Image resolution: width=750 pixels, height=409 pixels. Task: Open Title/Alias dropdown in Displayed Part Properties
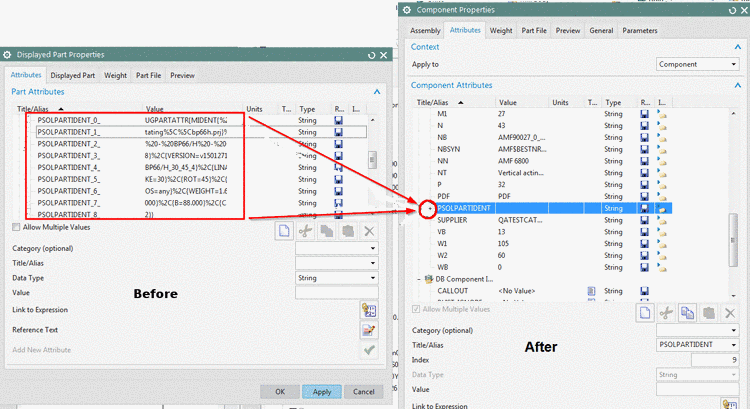click(337, 263)
